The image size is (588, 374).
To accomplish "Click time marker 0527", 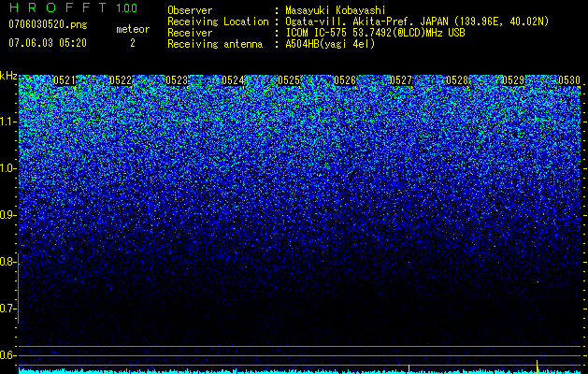I will pyautogui.click(x=401, y=80).
